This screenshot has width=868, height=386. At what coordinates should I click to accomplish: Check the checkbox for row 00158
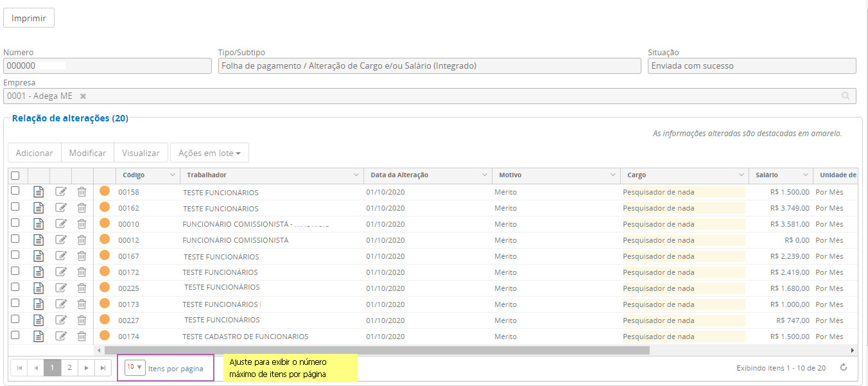click(15, 190)
